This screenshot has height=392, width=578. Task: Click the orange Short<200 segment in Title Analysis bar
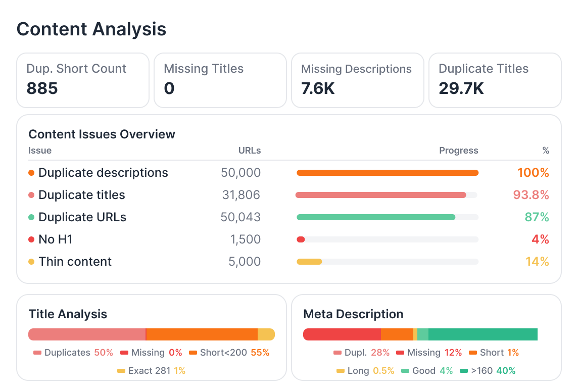coord(202,334)
